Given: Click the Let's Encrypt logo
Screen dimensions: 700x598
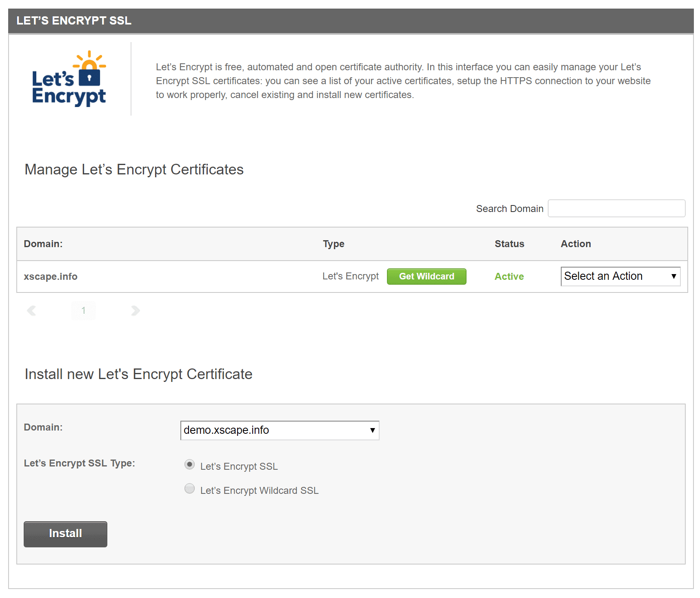Looking at the screenshot, I should tap(69, 78).
